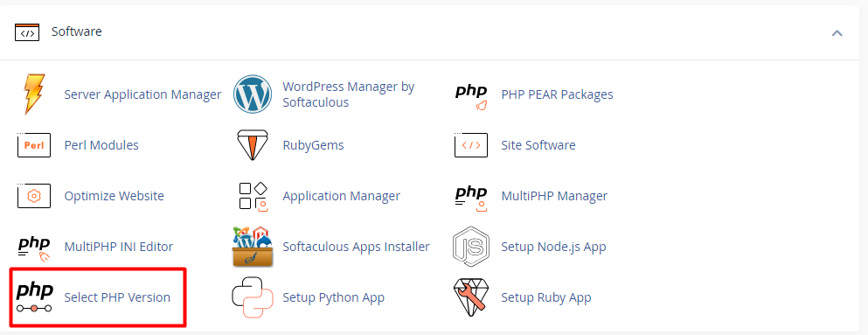868x335 pixels.
Task: Open the Perl Modules link
Action: click(x=101, y=145)
